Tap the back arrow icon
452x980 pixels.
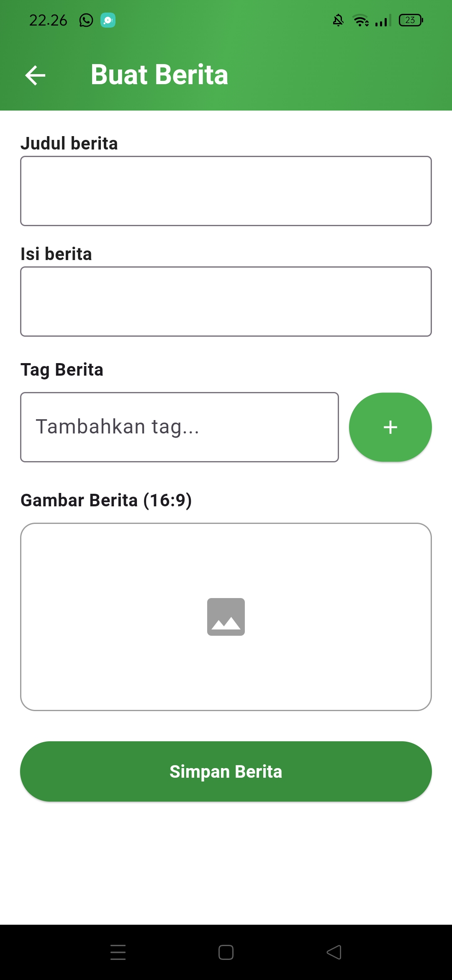pos(35,75)
